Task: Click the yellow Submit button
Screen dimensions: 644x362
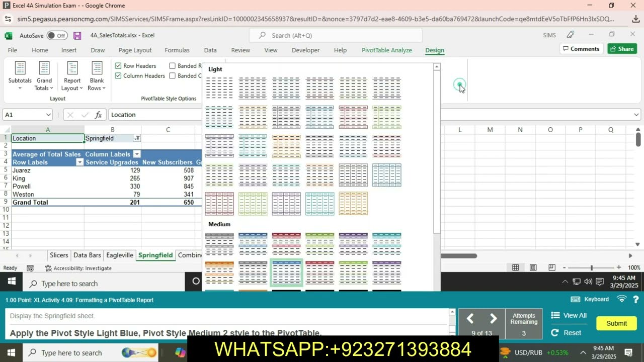Action: (616, 323)
